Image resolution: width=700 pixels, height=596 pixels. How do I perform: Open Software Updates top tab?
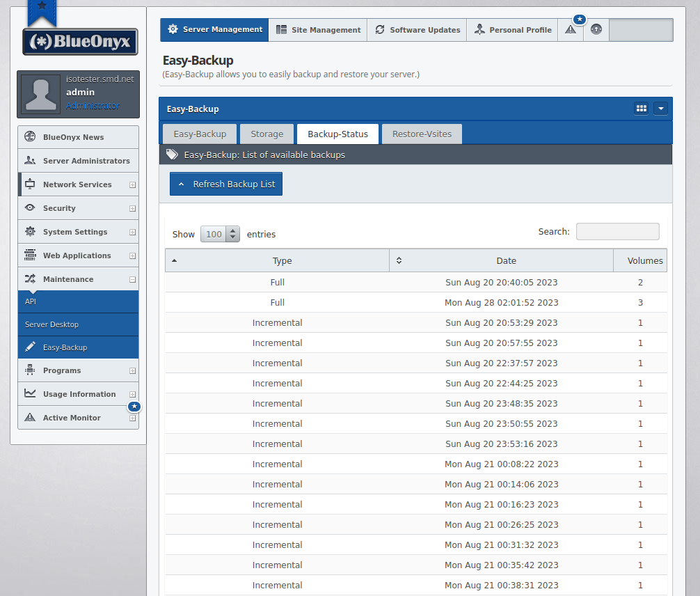[417, 29]
